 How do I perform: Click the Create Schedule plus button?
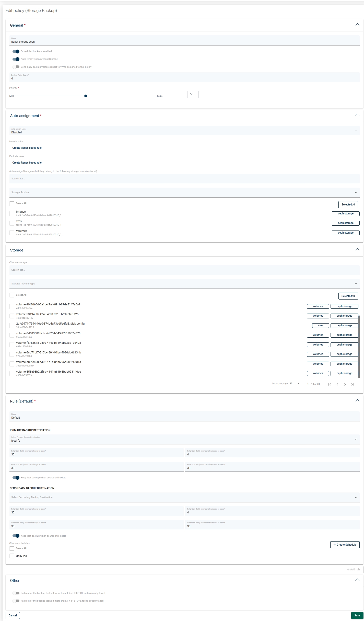click(345, 545)
